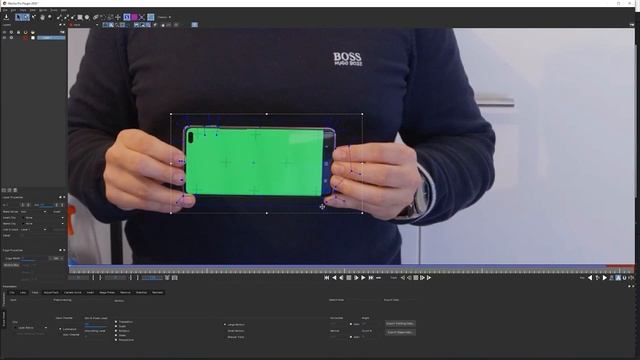This screenshot has height=360, width=640.
Task: Toggle the gear icon on the layer row
Action: (11, 38)
